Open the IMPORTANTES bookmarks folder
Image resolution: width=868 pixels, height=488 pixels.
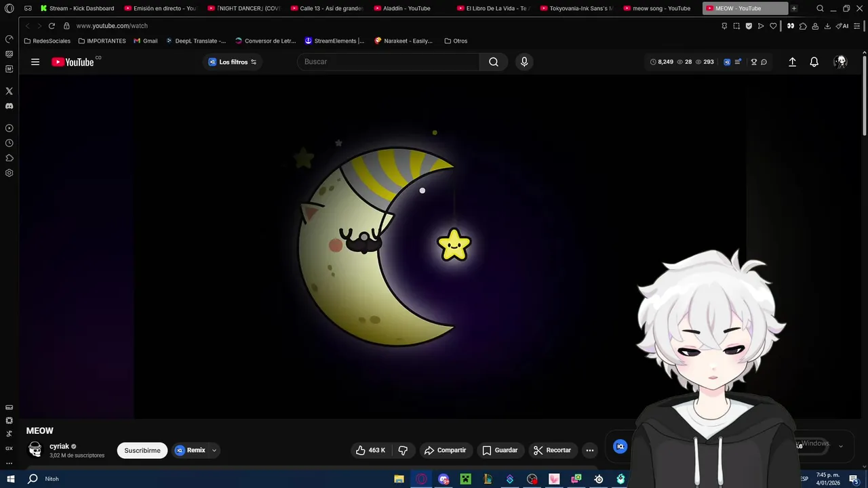click(102, 41)
